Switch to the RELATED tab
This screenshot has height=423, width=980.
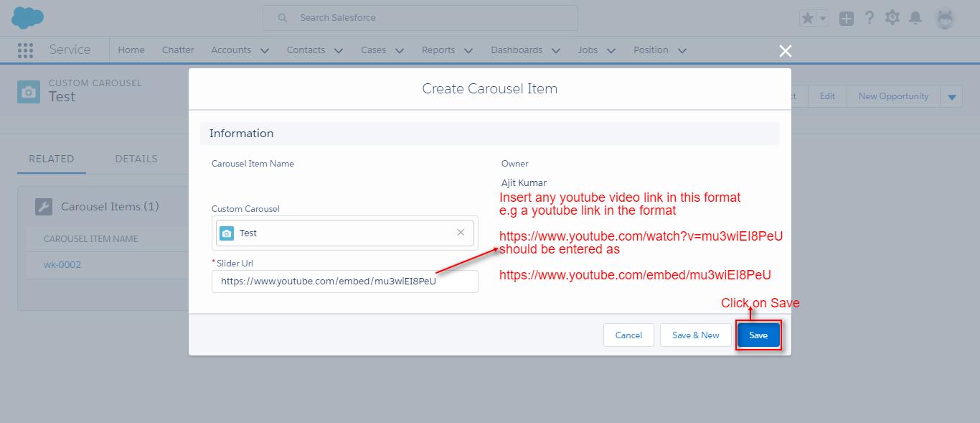(51, 159)
